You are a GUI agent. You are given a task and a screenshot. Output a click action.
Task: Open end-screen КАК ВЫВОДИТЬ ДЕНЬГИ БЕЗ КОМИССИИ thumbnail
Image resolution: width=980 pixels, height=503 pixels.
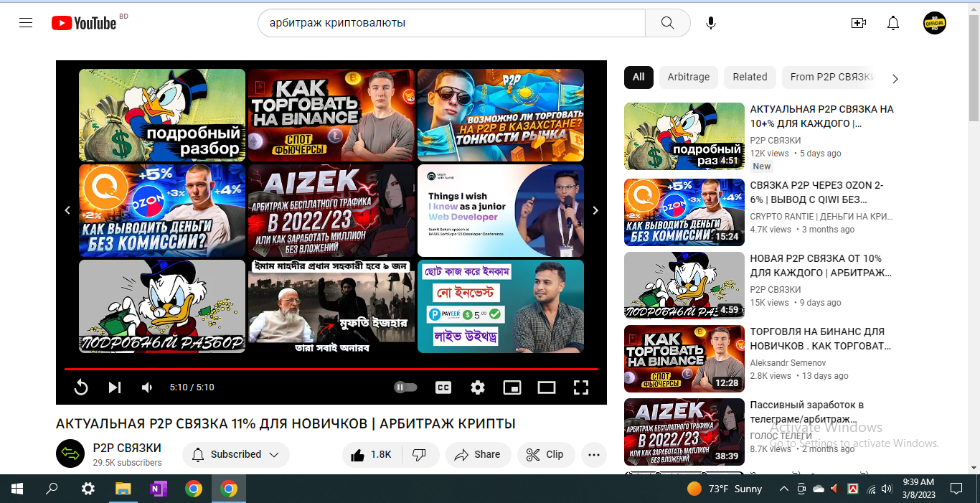tap(162, 210)
